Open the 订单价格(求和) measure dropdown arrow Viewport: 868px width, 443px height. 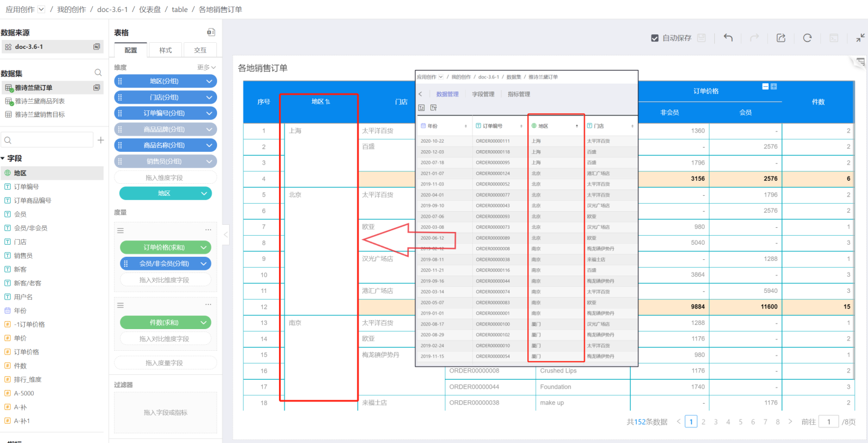[204, 247]
